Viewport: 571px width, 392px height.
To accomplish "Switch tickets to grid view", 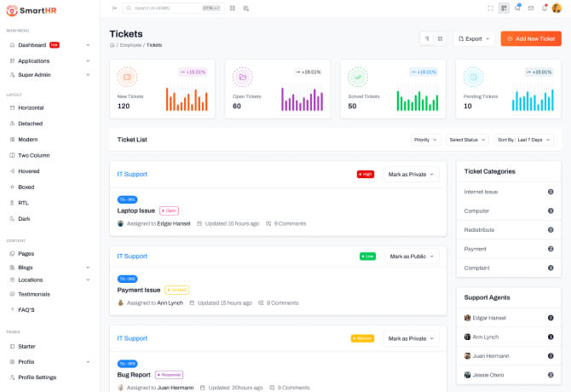I will [440, 38].
